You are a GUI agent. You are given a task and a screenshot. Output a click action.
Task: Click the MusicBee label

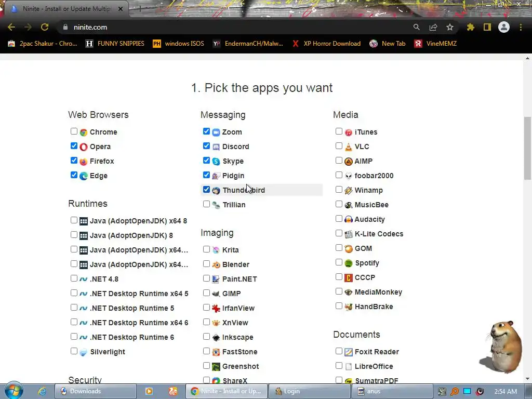point(371,205)
